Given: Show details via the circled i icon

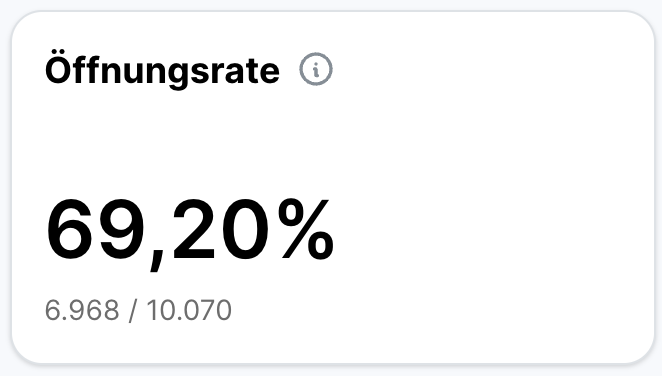Looking at the screenshot, I should (x=316, y=69).
